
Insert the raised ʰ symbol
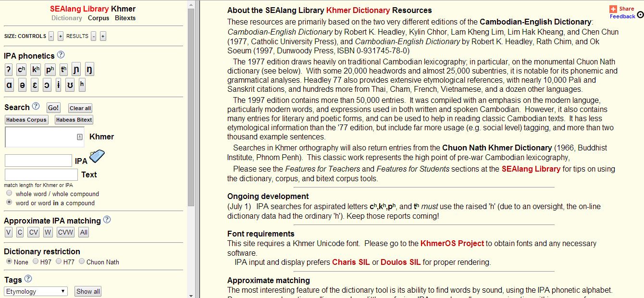[82, 85]
